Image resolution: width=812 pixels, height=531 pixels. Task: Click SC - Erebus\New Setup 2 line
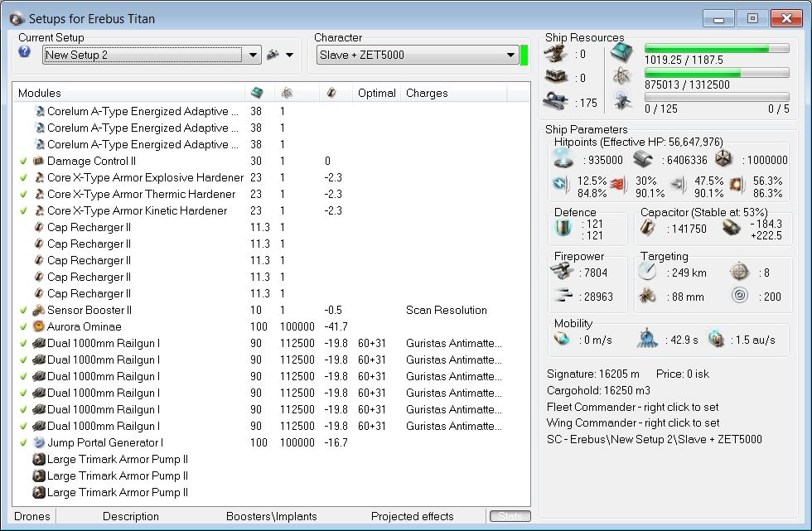[x=654, y=439]
